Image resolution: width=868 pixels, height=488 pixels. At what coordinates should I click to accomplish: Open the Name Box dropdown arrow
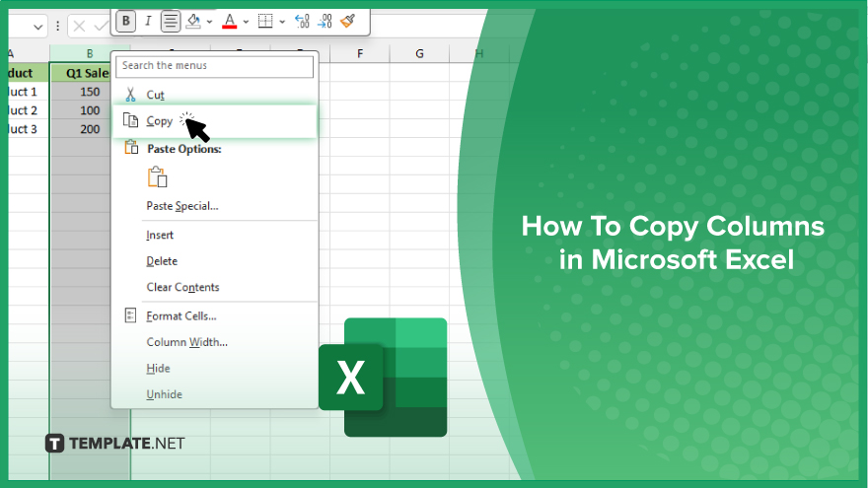point(37,27)
